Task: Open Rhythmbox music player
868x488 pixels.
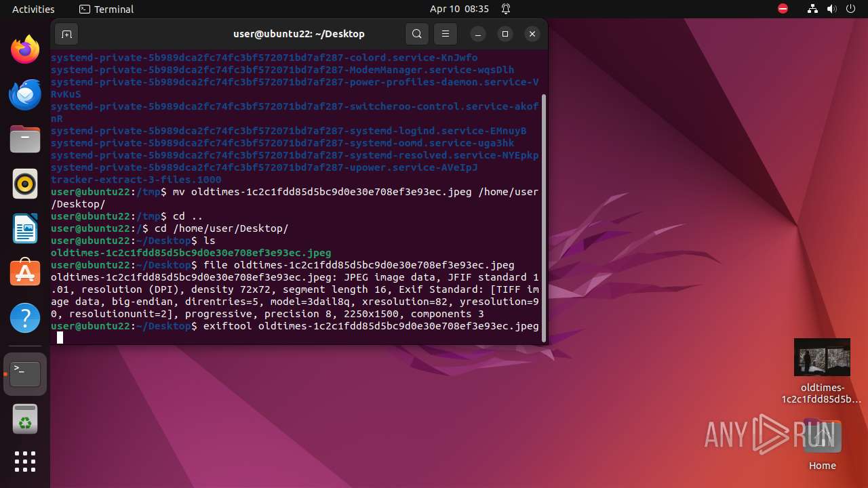Action: (x=25, y=184)
